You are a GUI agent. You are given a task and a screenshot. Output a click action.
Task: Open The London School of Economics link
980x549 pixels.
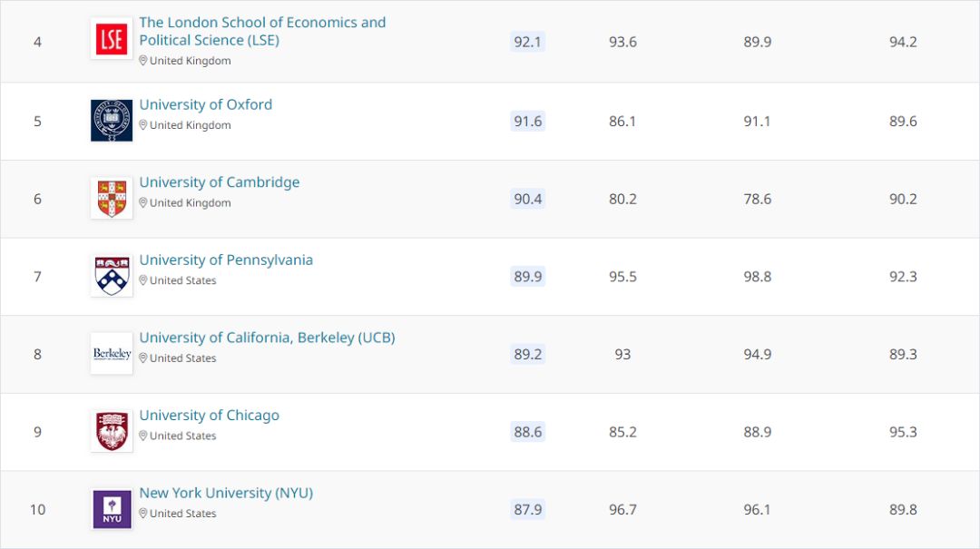[262, 31]
